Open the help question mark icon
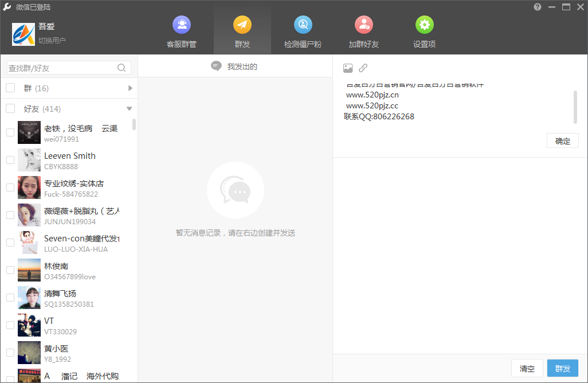The image size is (588, 383). (538, 7)
